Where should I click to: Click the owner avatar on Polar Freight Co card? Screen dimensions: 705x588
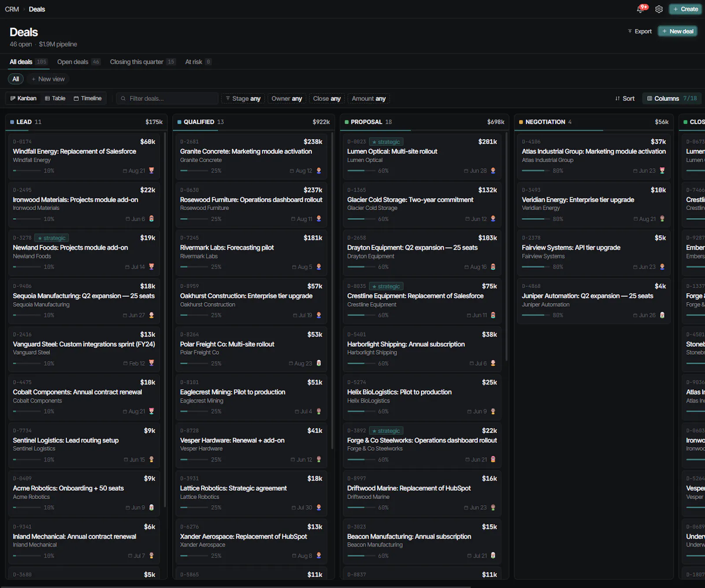click(x=319, y=363)
